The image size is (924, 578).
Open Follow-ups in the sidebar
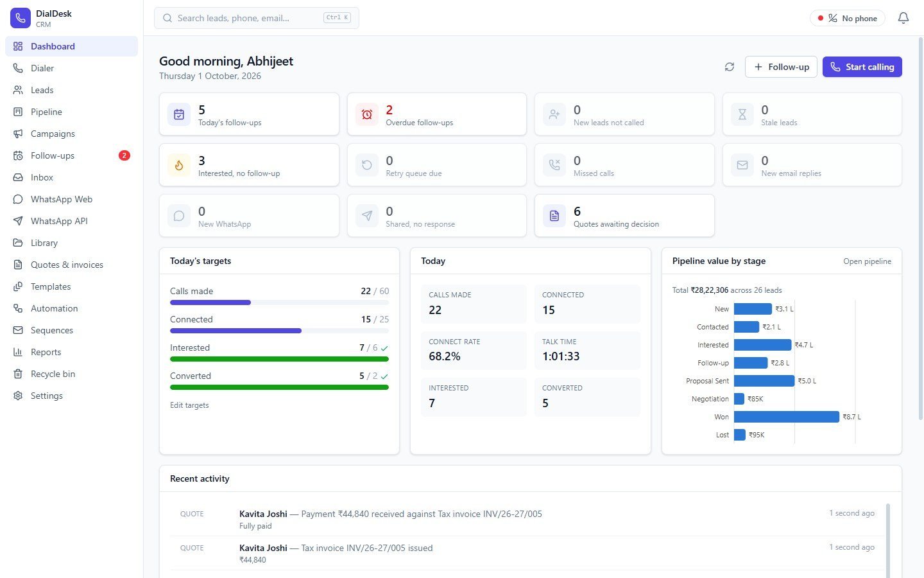71,155
